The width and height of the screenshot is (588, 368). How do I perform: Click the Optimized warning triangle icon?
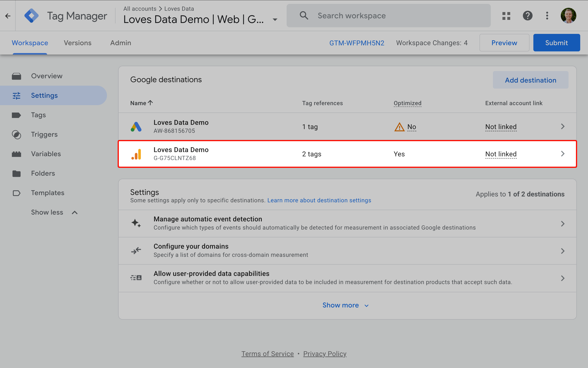pos(399,127)
